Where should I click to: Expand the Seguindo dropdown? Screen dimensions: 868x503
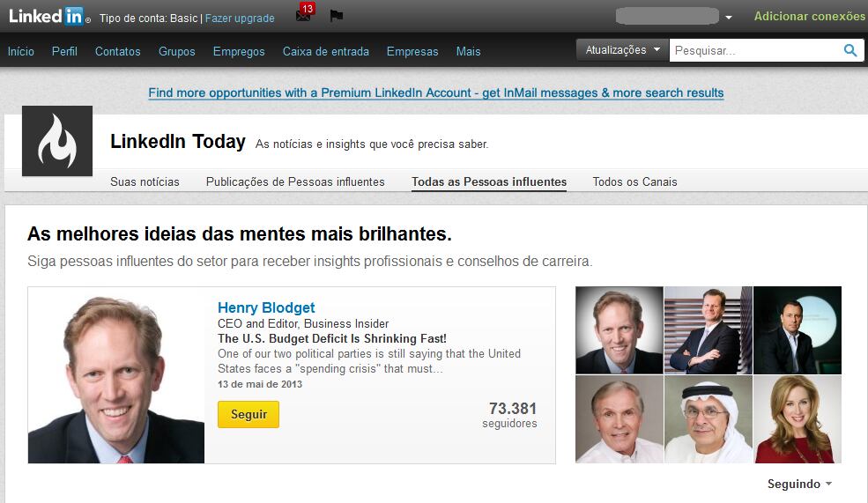point(799,484)
